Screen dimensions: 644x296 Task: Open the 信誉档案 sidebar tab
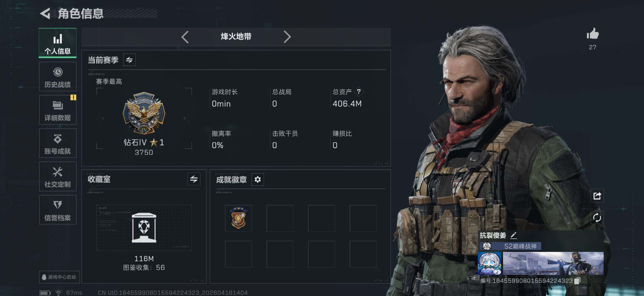point(58,210)
